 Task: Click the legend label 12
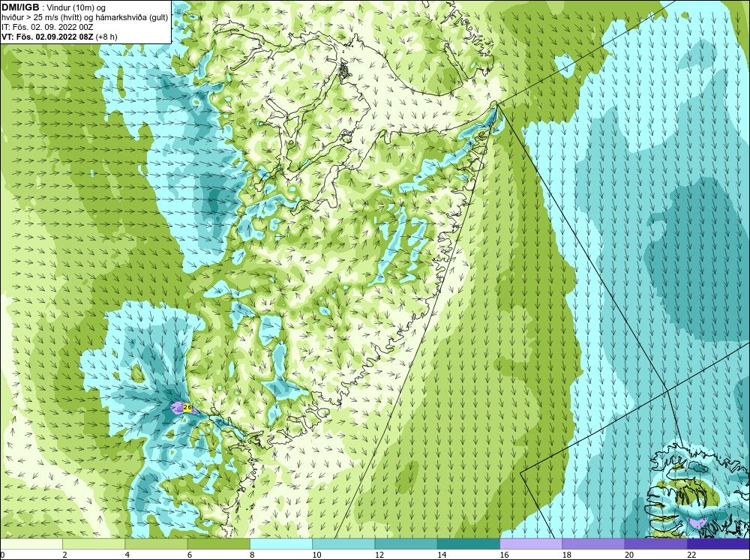click(379, 555)
